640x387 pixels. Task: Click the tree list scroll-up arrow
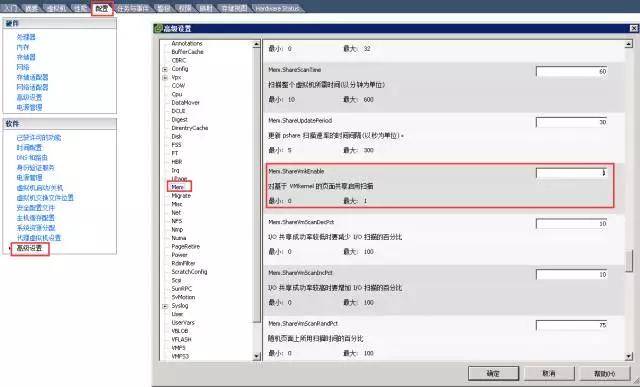pos(257,44)
